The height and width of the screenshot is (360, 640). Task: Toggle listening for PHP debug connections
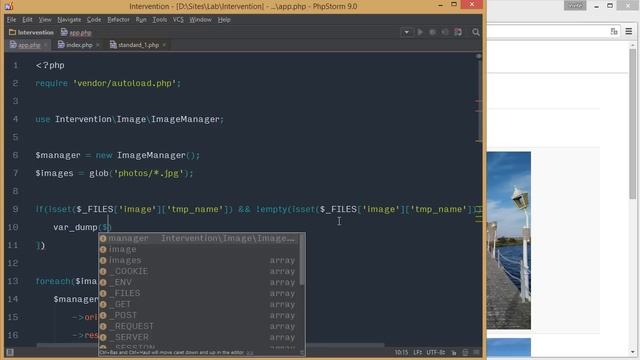(458, 32)
